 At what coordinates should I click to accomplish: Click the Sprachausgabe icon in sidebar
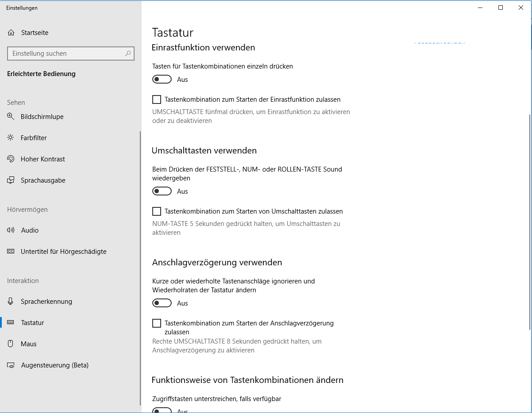tap(11, 180)
